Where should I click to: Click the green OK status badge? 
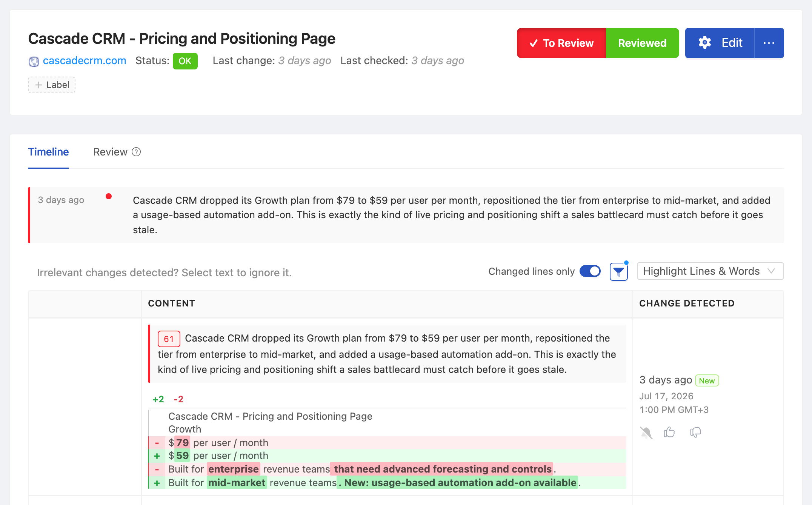pyautogui.click(x=185, y=61)
